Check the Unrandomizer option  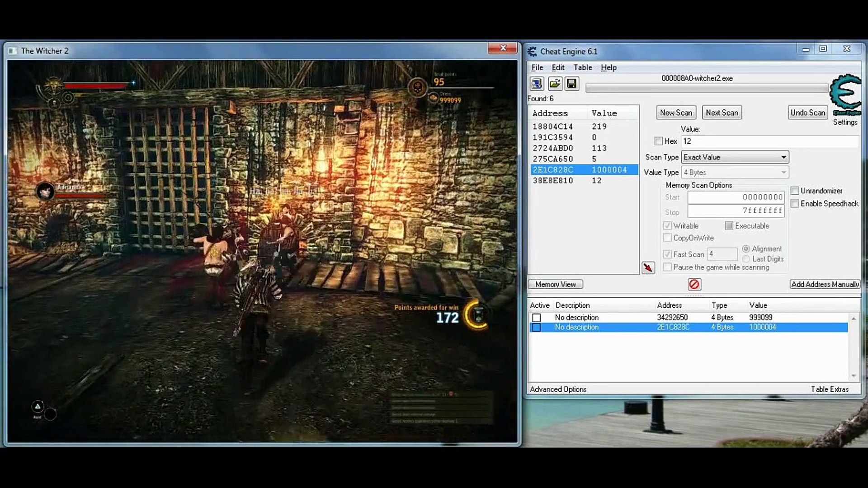[795, 191]
